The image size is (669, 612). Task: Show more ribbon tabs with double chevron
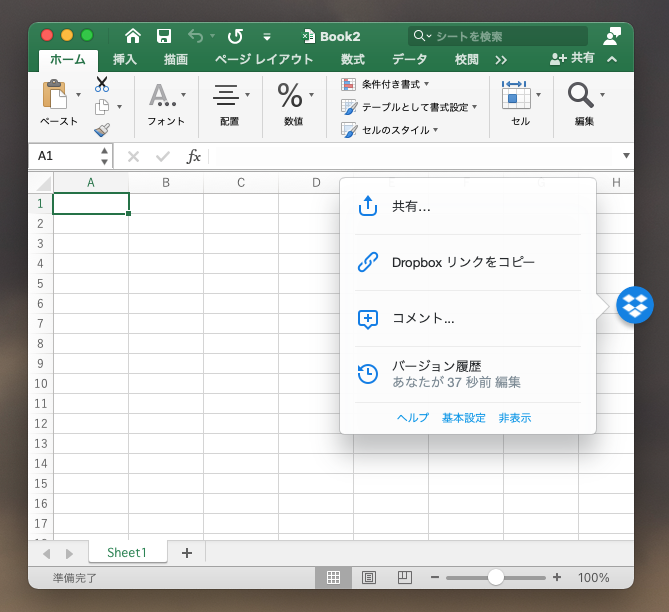501,60
